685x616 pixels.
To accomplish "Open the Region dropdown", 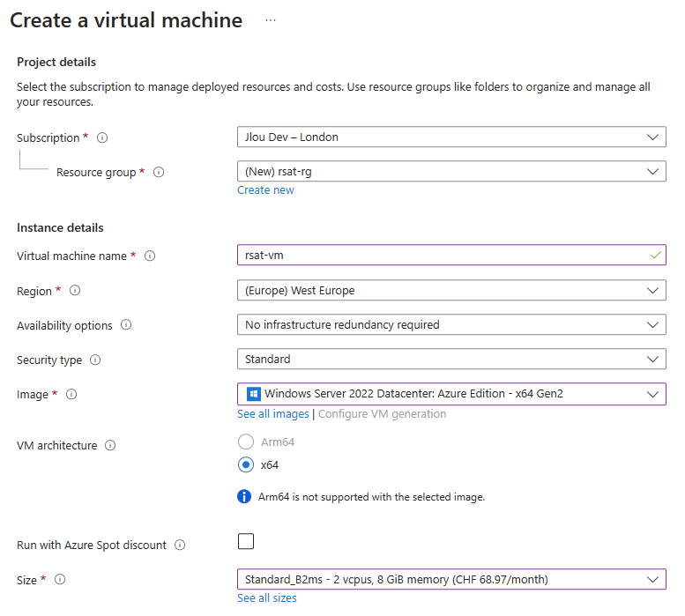I will 451,290.
